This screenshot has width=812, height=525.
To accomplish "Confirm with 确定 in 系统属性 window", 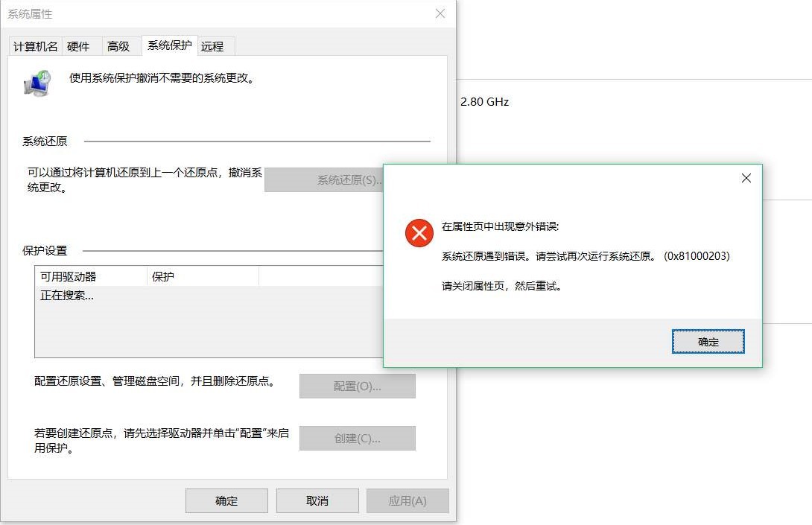I will (x=226, y=501).
